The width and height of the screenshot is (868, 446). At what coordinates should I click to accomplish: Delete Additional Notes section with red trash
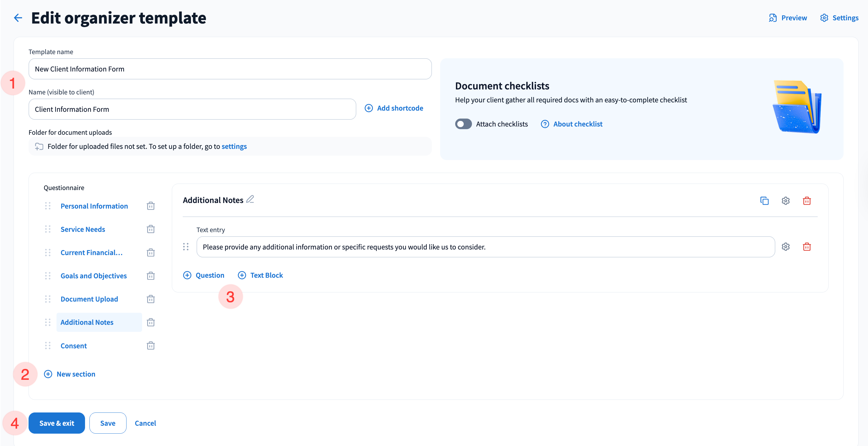[807, 201]
